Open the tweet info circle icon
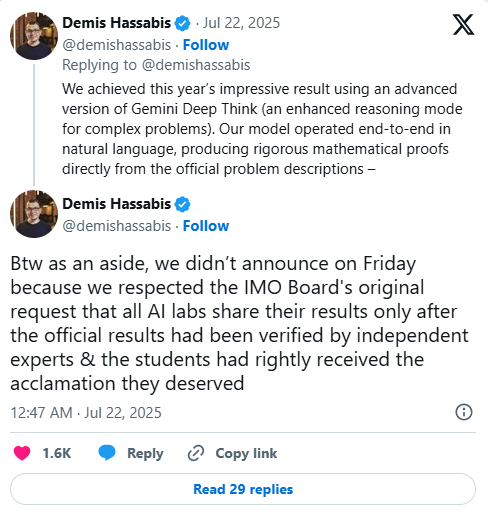This screenshot has height=514, width=488. click(464, 412)
